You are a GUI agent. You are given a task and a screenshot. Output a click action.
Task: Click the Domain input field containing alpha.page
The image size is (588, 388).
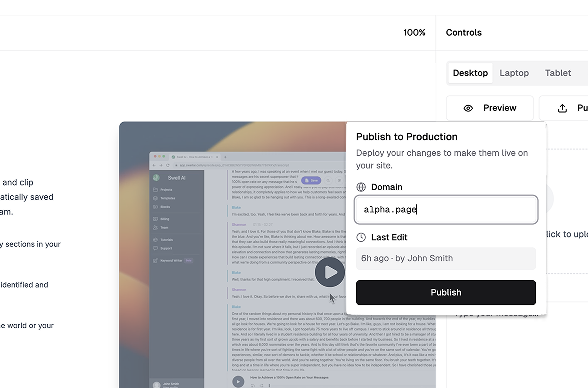point(446,210)
